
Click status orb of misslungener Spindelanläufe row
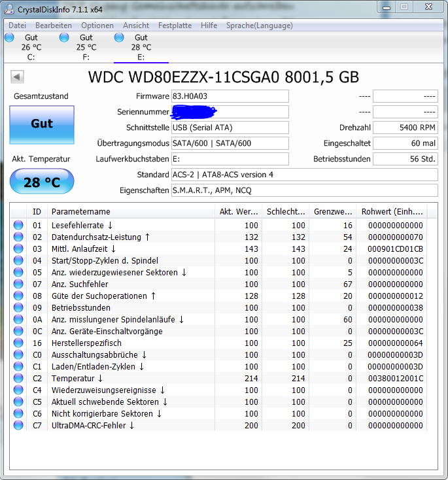point(18,319)
